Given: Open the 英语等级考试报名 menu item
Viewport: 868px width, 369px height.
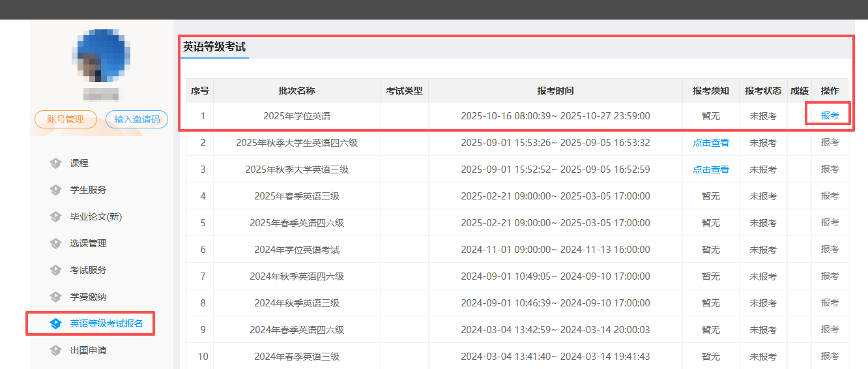Looking at the screenshot, I should pos(106,323).
